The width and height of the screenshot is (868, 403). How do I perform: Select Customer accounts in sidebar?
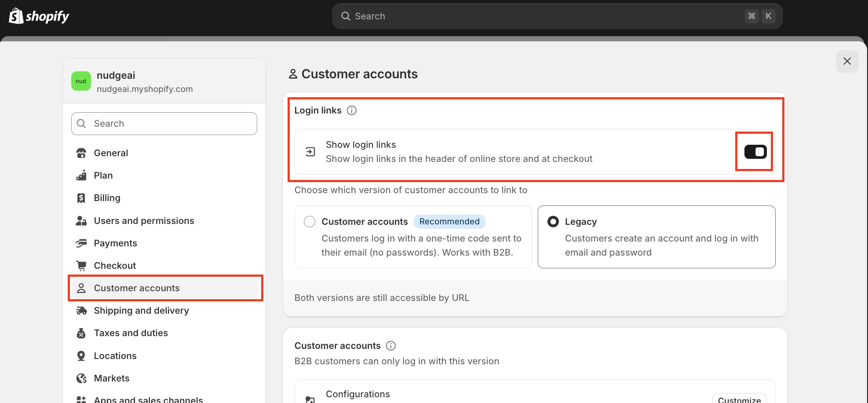164,288
